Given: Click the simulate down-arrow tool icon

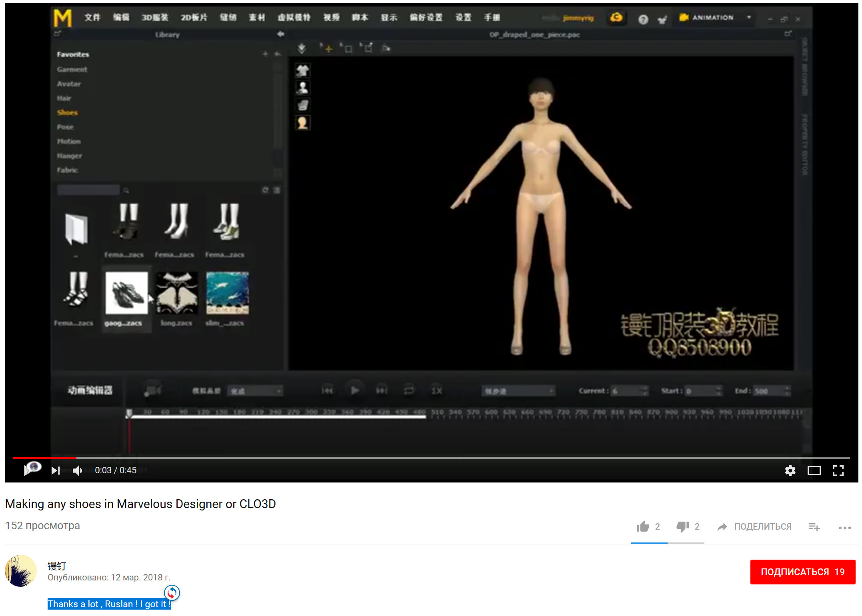Looking at the screenshot, I should (x=302, y=48).
